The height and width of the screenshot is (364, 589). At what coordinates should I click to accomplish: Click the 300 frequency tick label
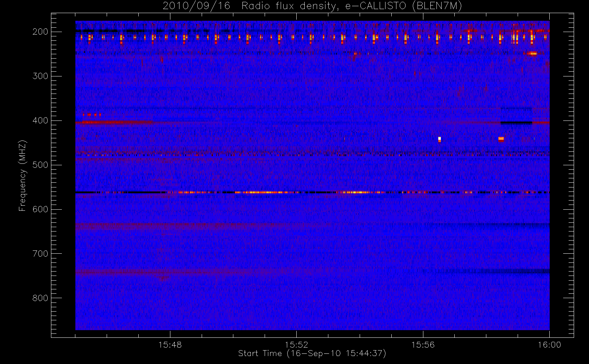click(40, 76)
